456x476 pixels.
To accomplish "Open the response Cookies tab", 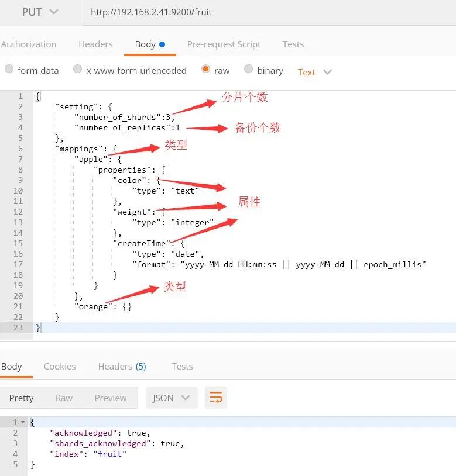I will coord(60,367).
